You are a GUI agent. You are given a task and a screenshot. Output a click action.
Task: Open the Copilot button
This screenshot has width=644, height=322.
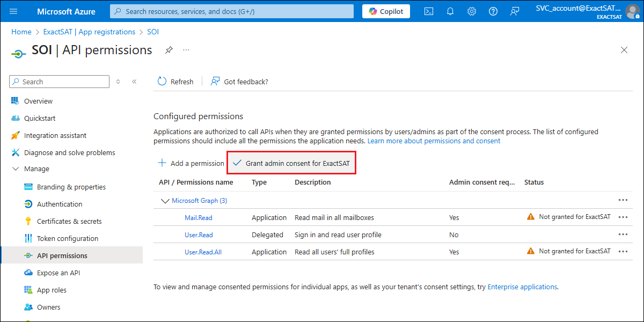386,11
